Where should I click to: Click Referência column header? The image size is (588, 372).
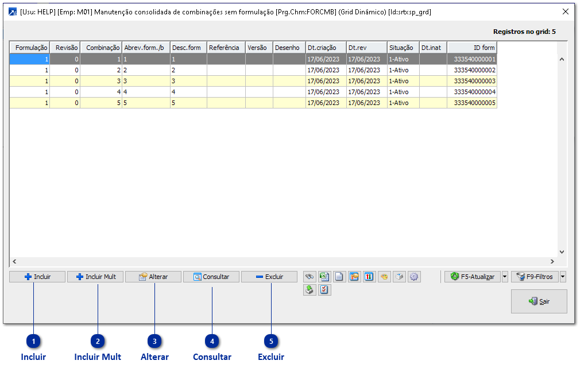click(226, 48)
